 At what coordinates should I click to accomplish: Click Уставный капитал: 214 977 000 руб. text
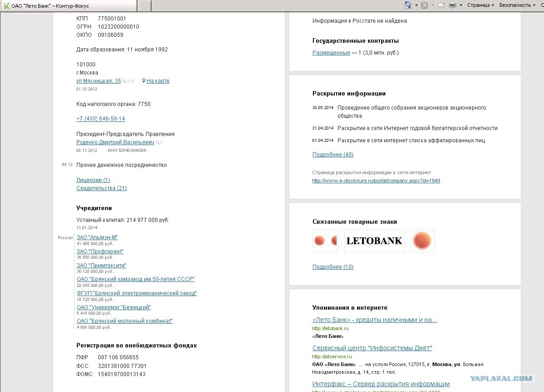(x=122, y=220)
